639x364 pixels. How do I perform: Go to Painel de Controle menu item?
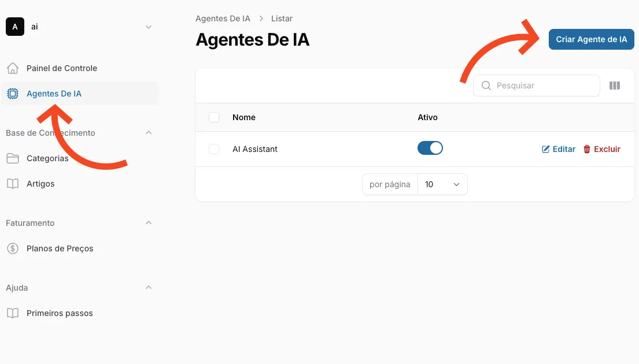(62, 68)
